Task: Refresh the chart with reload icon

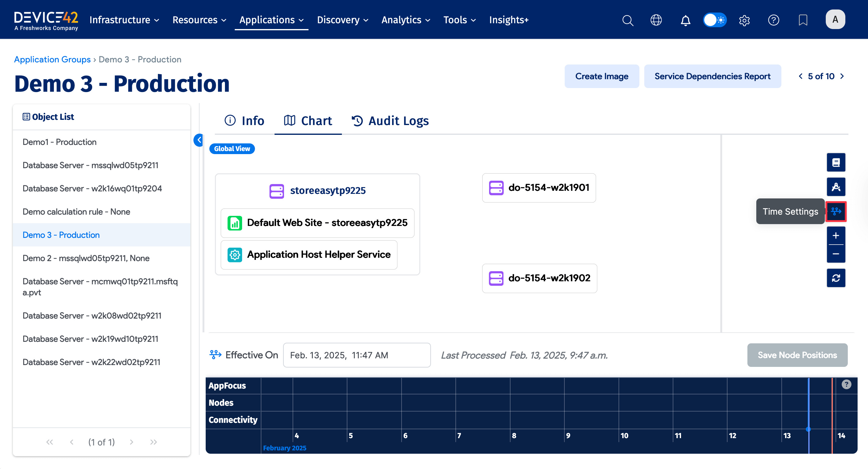Action: (836, 278)
